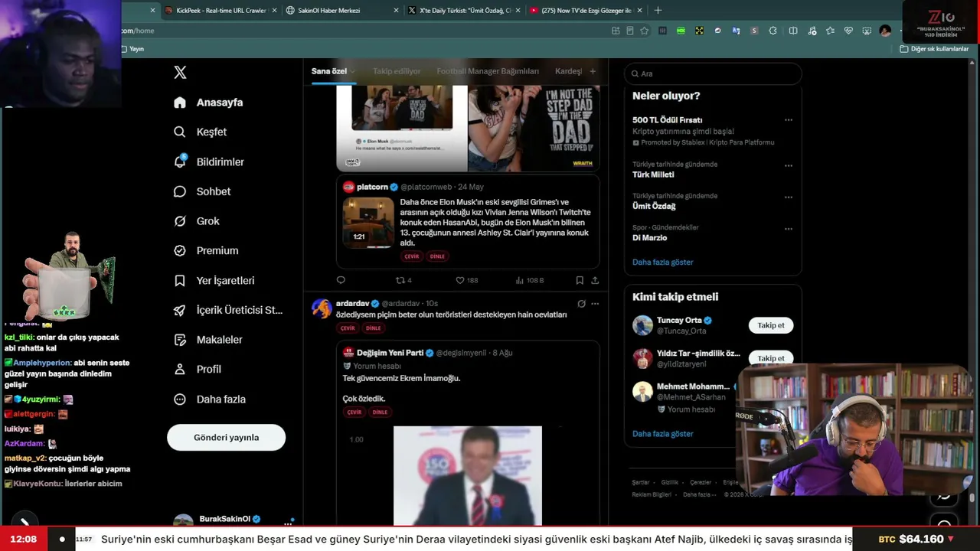Image resolution: width=980 pixels, height=551 pixels.
Task: Open Tuncay Orta's profile picture
Action: pos(642,325)
